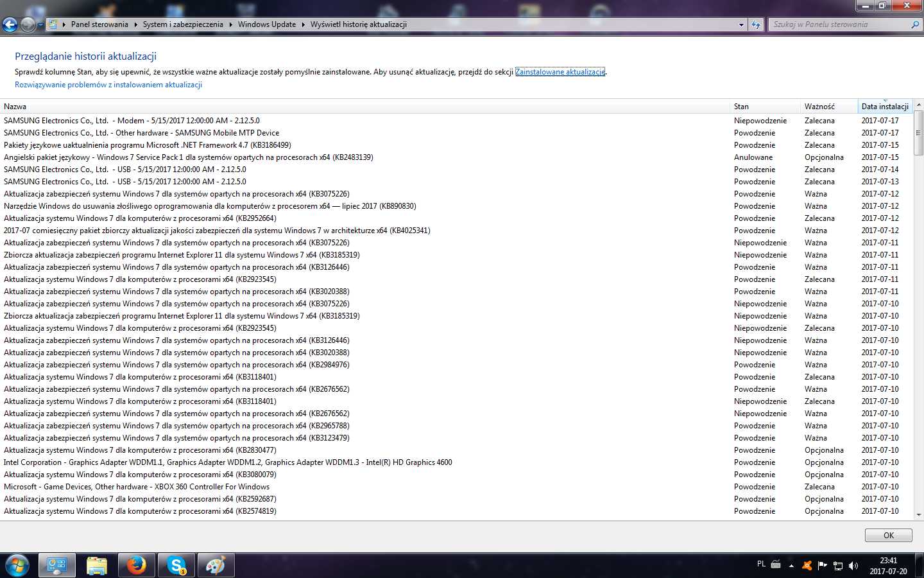Select the update row KB2574819
Viewport: 924px width, 578px height.
456,511
